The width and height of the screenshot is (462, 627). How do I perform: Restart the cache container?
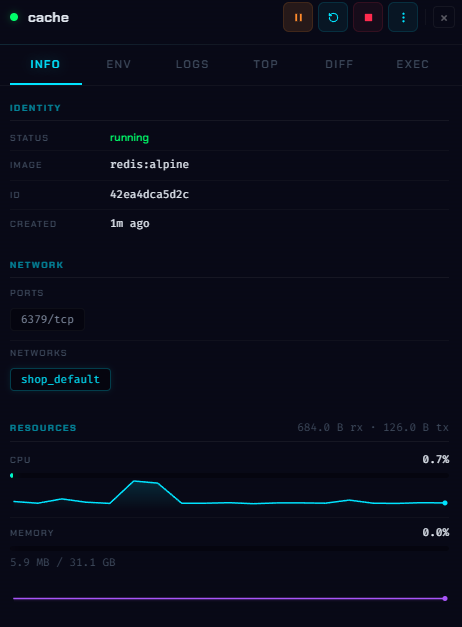point(333,17)
